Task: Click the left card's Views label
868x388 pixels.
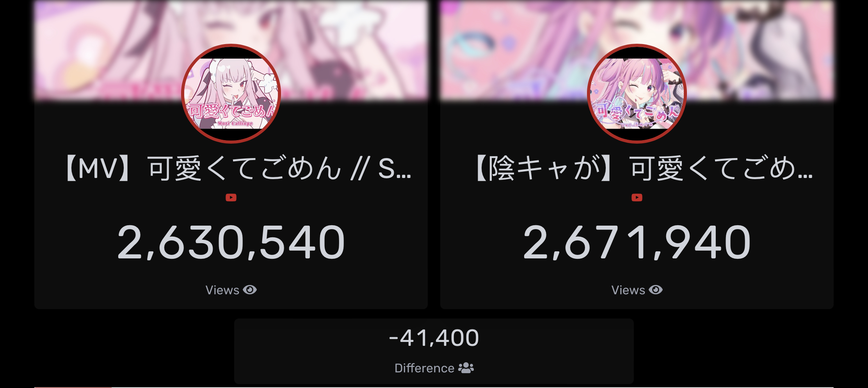Action: (x=222, y=290)
